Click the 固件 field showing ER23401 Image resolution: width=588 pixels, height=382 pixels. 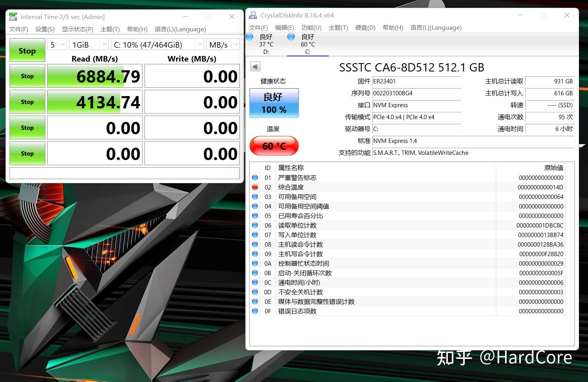(417, 81)
